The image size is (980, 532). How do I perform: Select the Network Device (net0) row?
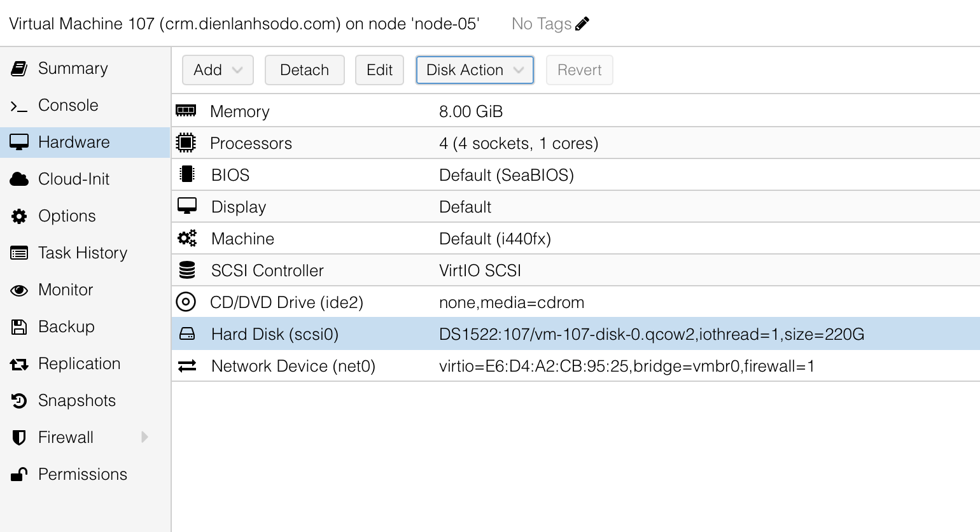tap(293, 367)
